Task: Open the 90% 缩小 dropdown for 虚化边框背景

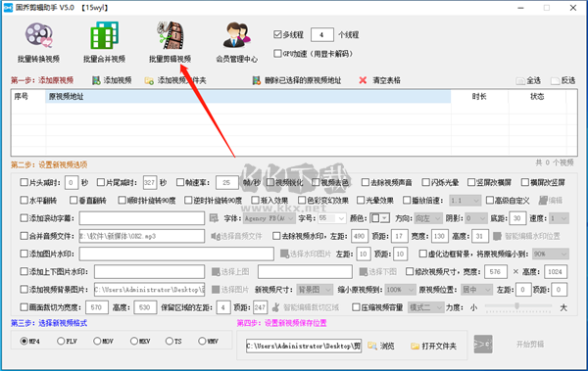Action: point(551,255)
